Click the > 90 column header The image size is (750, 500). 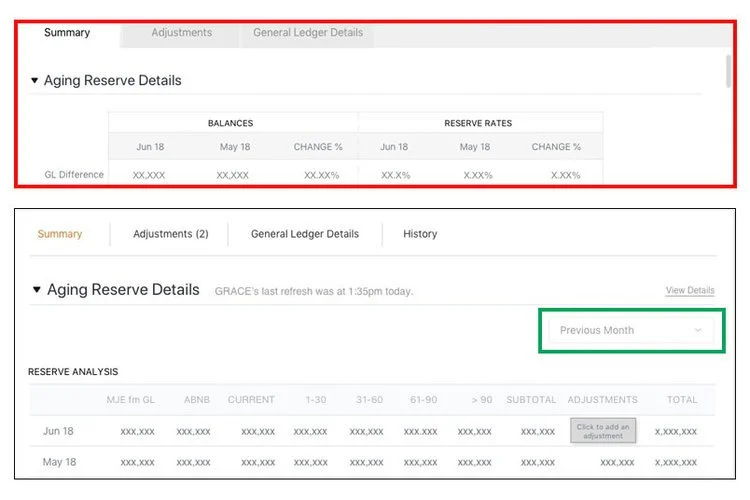[482, 400]
